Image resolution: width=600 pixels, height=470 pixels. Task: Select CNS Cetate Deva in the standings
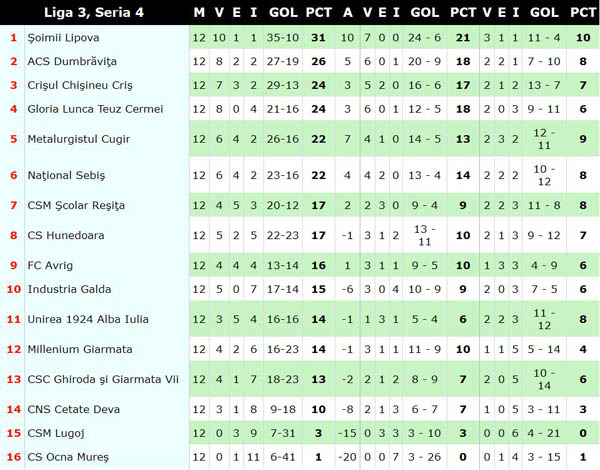(72, 410)
